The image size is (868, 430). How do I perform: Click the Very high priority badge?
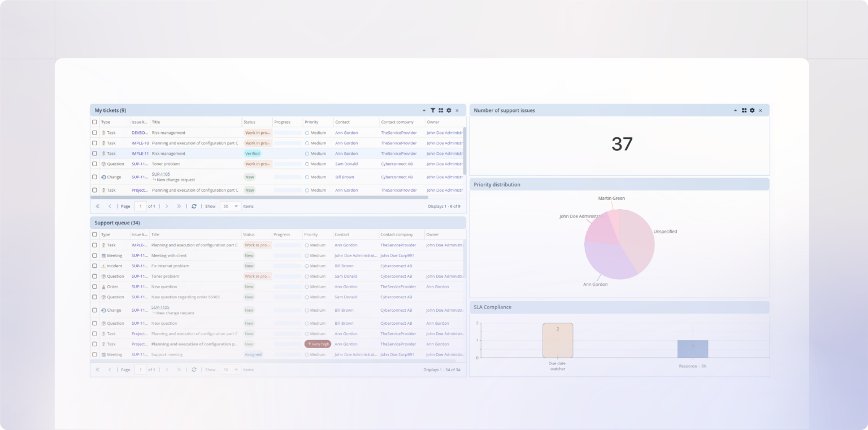[x=318, y=344]
